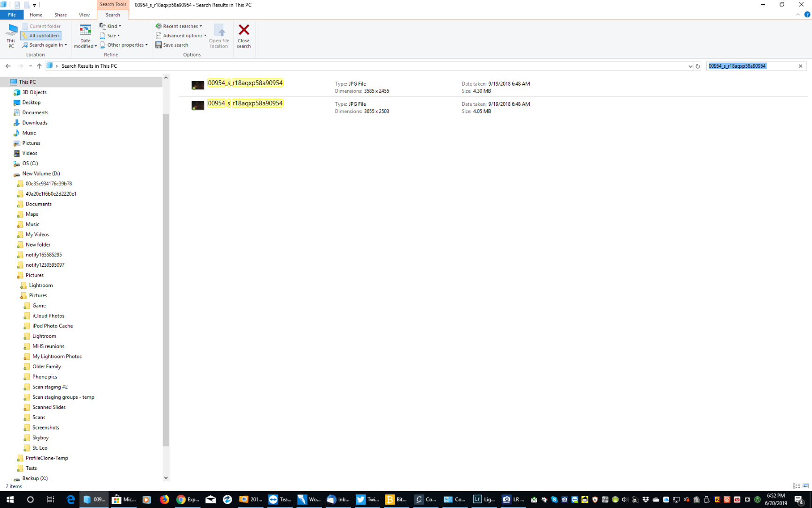
Task: Switch to the Share ribbon tab
Action: (61, 15)
